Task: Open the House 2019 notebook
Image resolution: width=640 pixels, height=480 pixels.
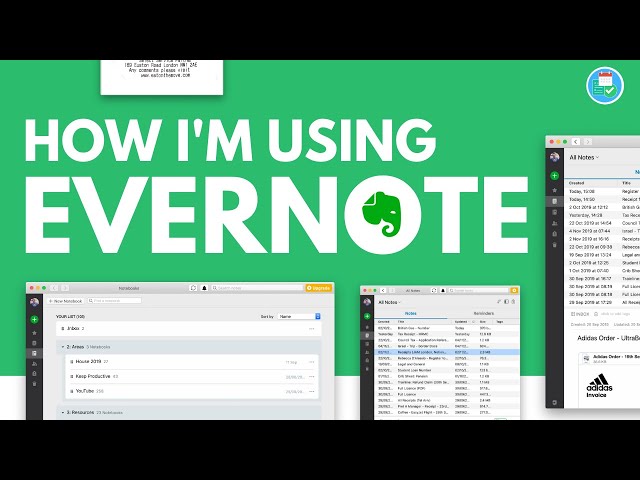Action: point(190,362)
